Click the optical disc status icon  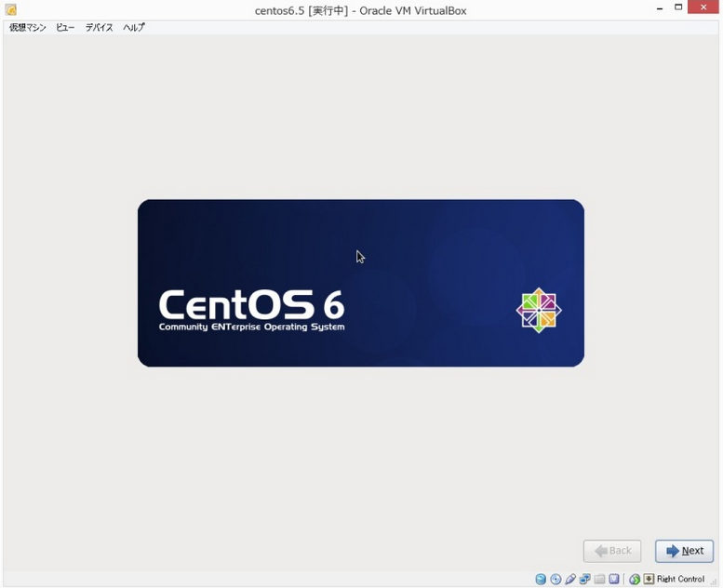(x=556, y=579)
